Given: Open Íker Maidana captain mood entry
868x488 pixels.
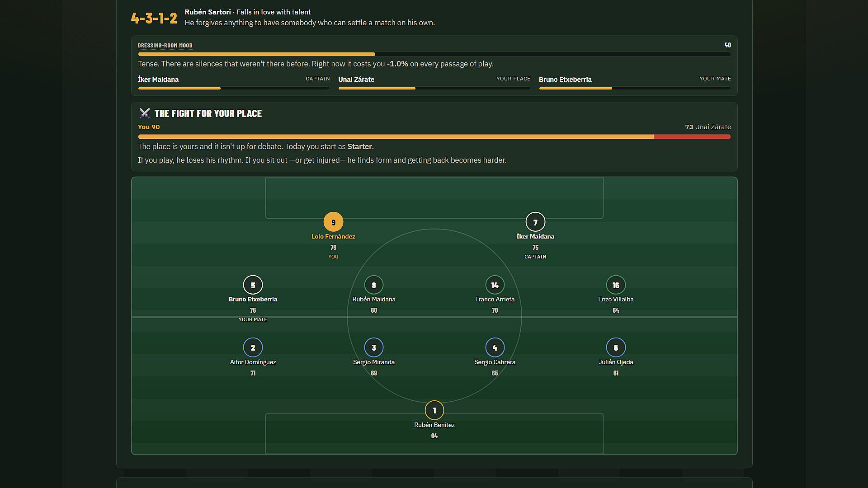Looking at the screenshot, I should (234, 83).
